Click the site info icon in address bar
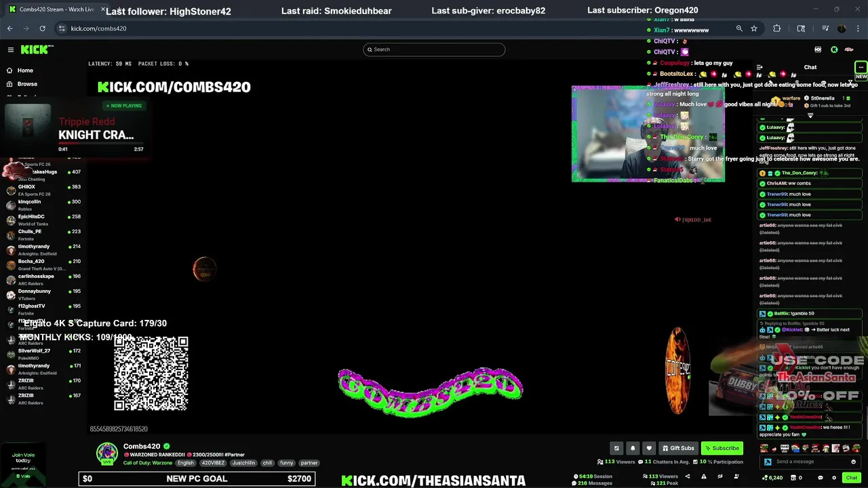Screen dimensions: 868x488 click(62, 28)
